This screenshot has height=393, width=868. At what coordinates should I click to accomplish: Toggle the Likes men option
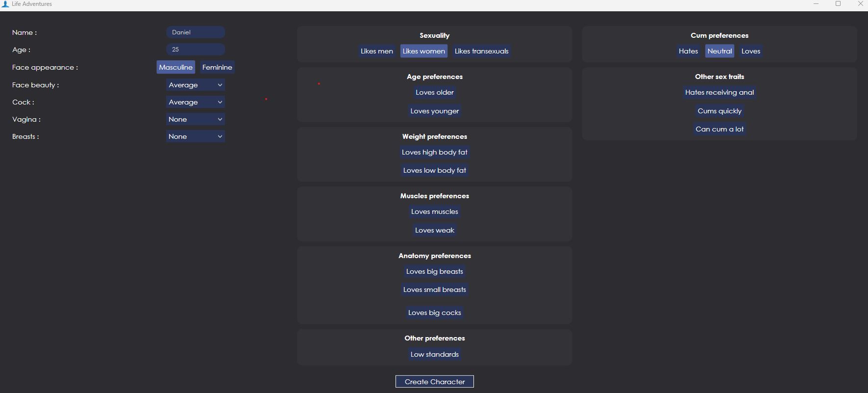click(376, 51)
